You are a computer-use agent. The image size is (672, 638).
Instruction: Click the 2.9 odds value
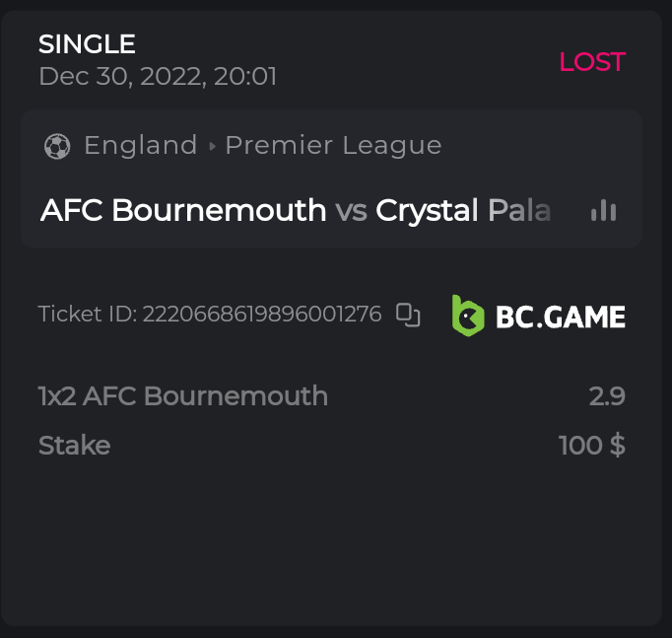pyautogui.click(x=607, y=396)
